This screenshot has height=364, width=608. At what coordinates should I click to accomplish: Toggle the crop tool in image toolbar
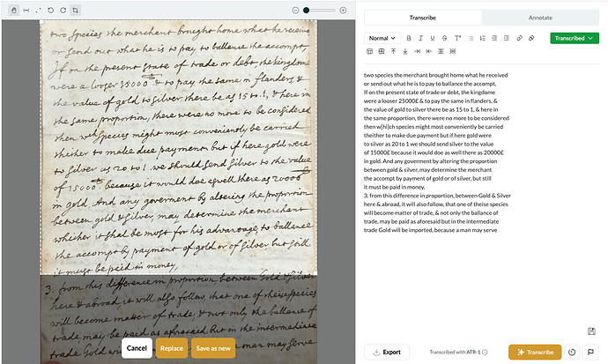(x=76, y=10)
